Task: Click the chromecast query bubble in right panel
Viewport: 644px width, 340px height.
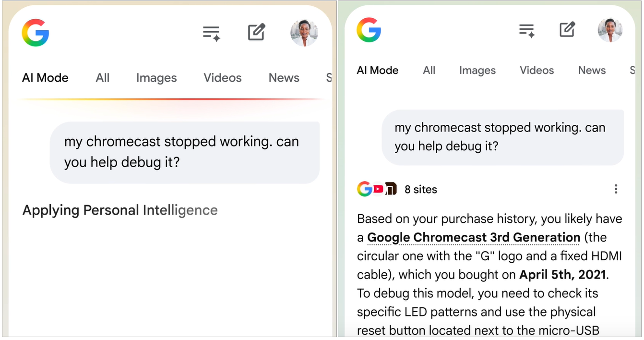Action: [502, 137]
